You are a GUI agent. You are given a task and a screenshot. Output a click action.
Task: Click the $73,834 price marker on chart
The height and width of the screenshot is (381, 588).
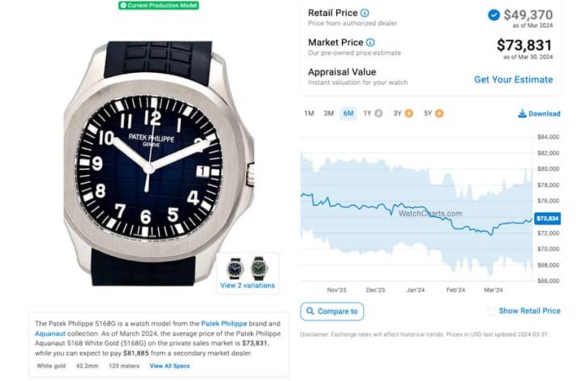[547, 219]
